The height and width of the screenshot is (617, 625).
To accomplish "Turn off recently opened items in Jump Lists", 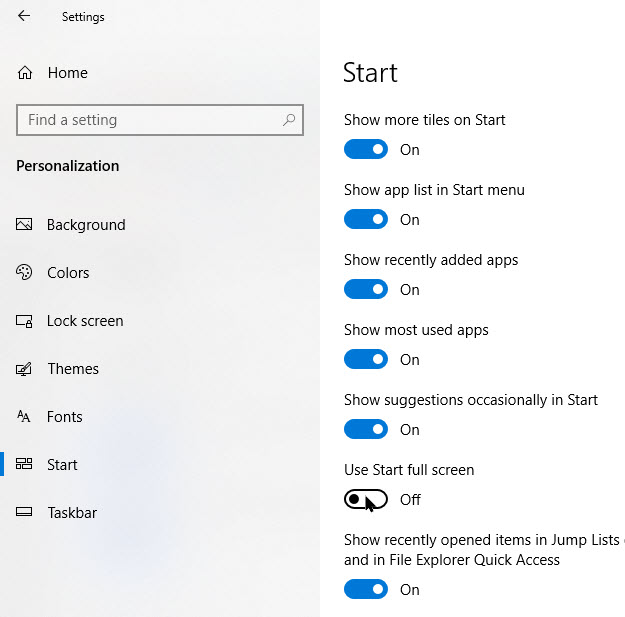I will click(365, 590).
